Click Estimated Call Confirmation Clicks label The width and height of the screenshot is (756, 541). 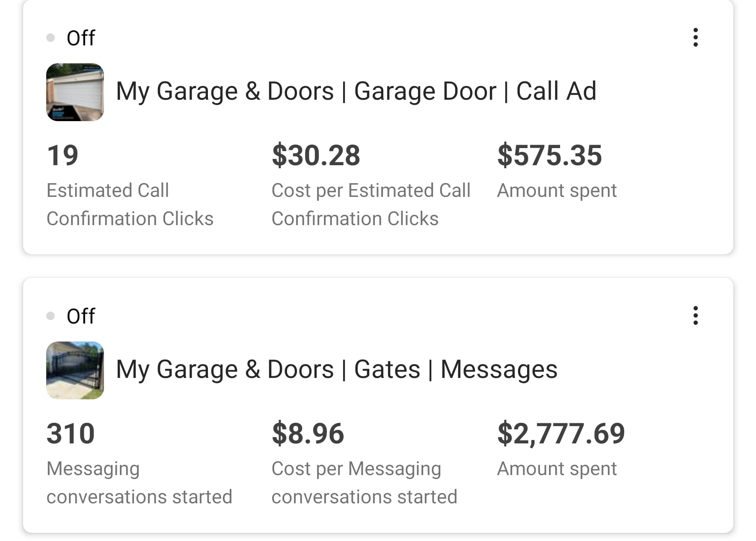(x=130, y=204)
